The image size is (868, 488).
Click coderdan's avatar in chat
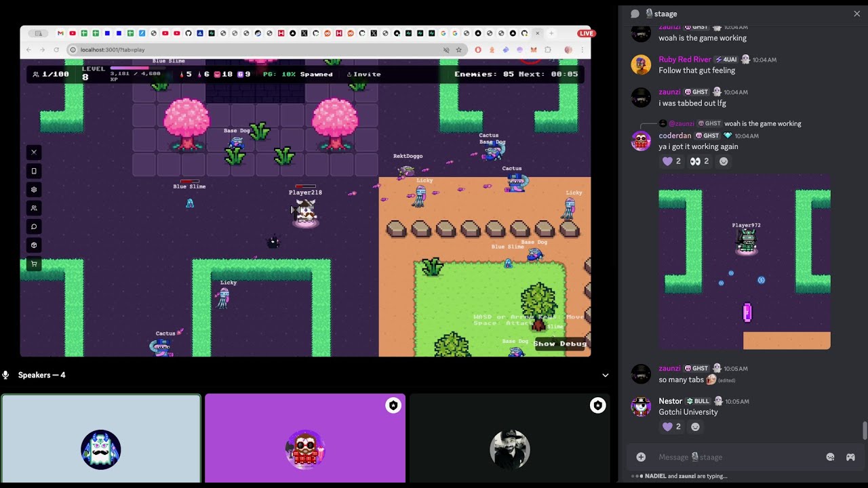641,141
